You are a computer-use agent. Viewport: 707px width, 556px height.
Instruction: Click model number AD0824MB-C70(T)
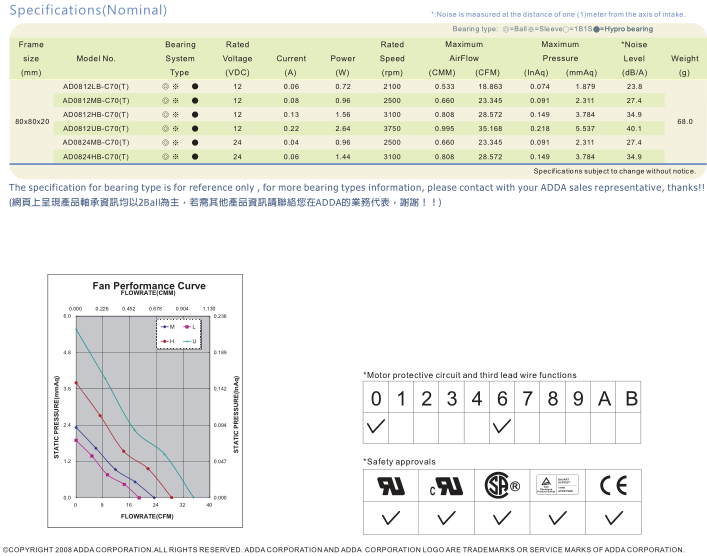point(96,142)
